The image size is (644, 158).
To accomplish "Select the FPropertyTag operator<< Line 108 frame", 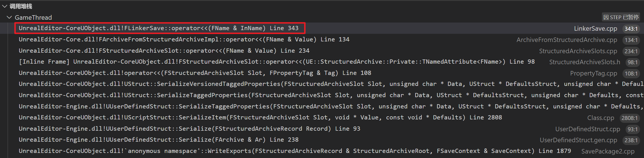I will coord(195,73).
